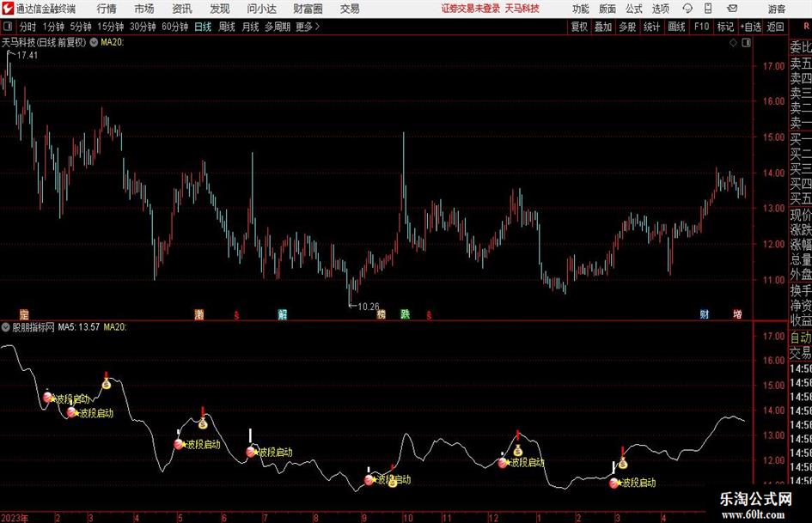The image size is (812, 523).
Task: Expand the 股朋指标网 indicator round arrow
Action: 6,326
